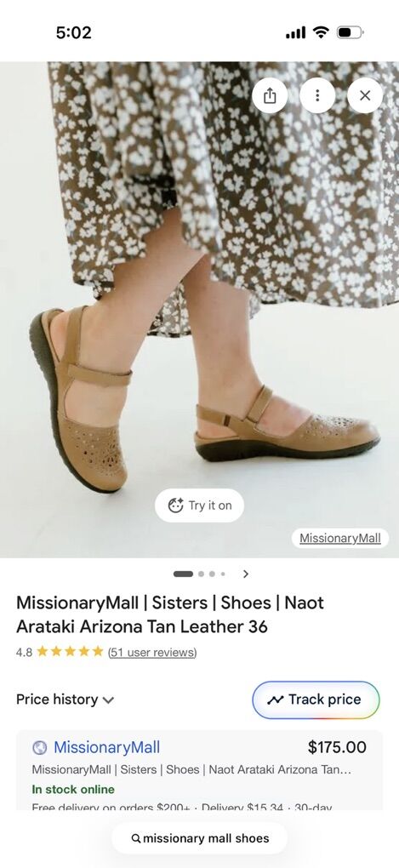
Task: Tap the star rating next to 4.8
Action: 71,652
